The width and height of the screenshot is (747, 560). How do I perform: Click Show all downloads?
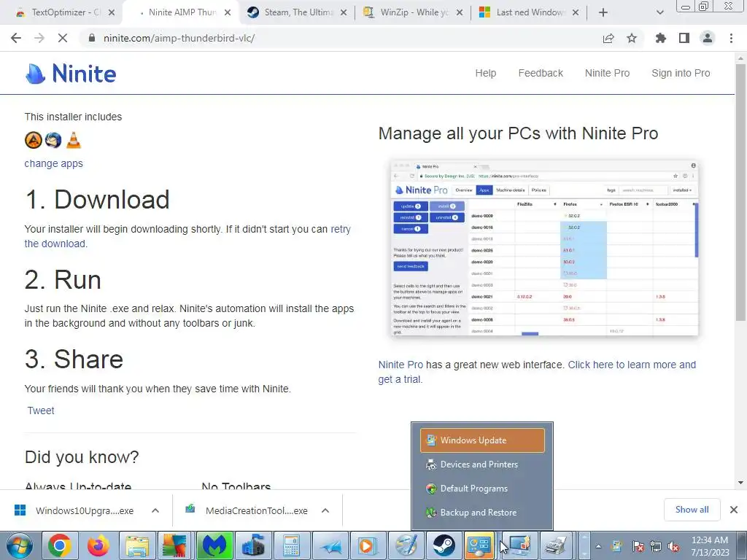(692, 510)
